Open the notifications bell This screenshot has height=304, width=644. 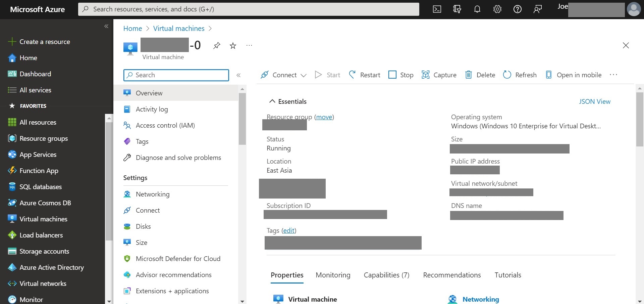tap(477, 9)
